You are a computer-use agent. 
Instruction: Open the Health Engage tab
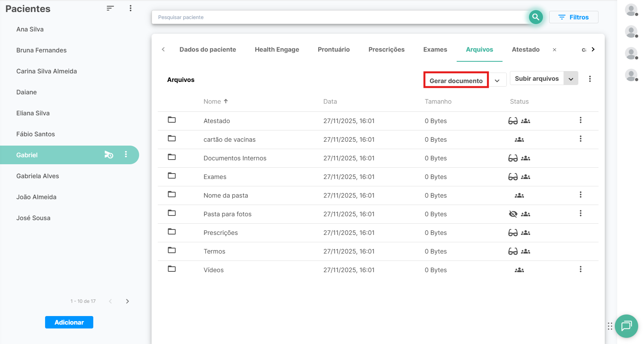(x=277, y=49)
